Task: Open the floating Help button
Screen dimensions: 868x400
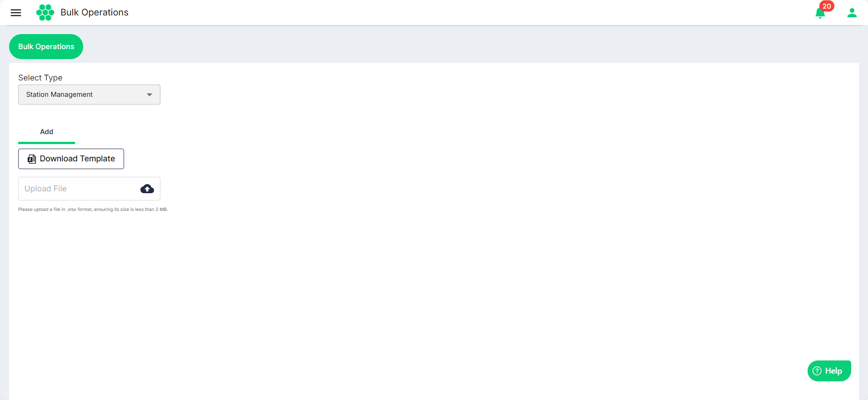Action: [x=829, y=371]
